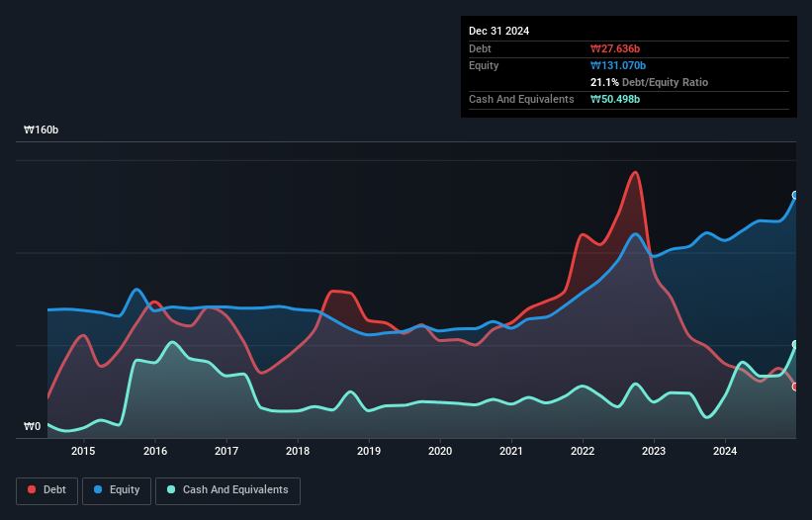The height and width of the screenshot is (520, 812).
Task: Click the 2020 x-axis label
Action: tap(440, 451)
